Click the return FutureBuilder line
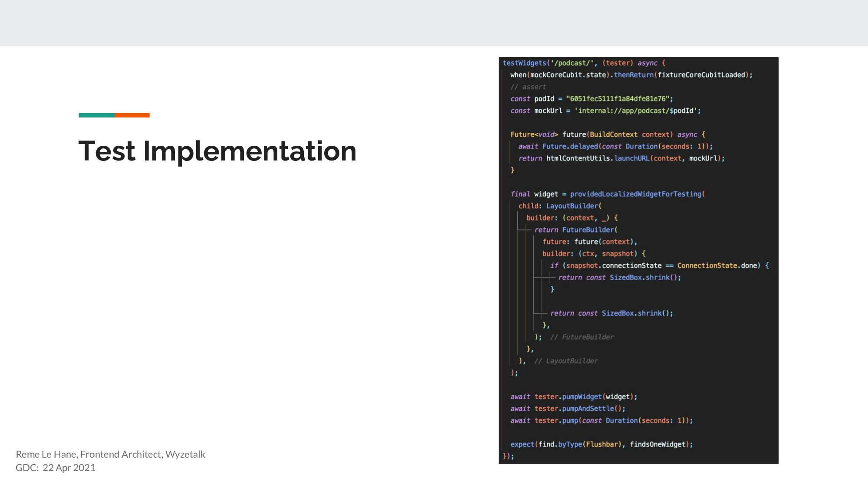Image resolution: width=868 pixels, height=488 pixels. coord(575,230)
